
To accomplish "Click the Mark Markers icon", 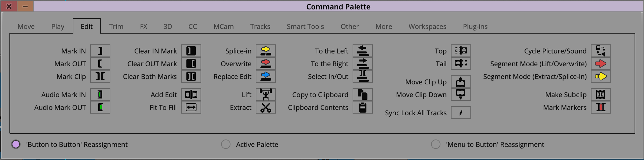I will (x=601, y=107).
